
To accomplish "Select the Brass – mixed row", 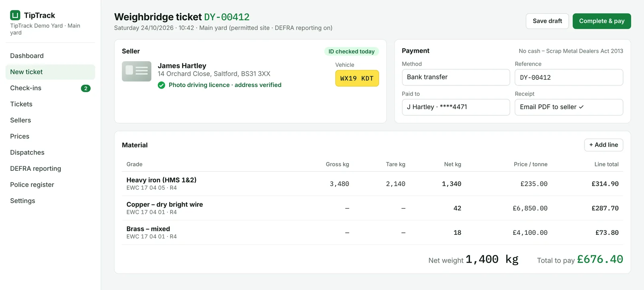I will pos(372,232).
